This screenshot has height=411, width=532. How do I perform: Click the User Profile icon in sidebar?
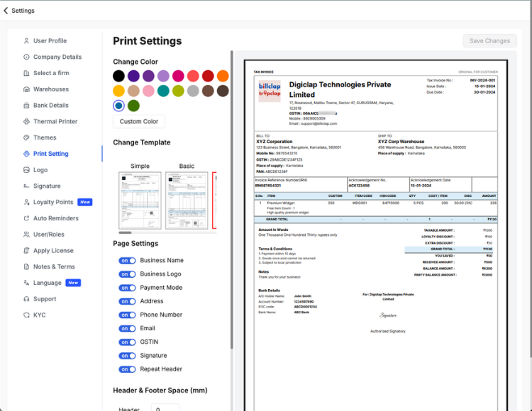(x=26, y=41)
